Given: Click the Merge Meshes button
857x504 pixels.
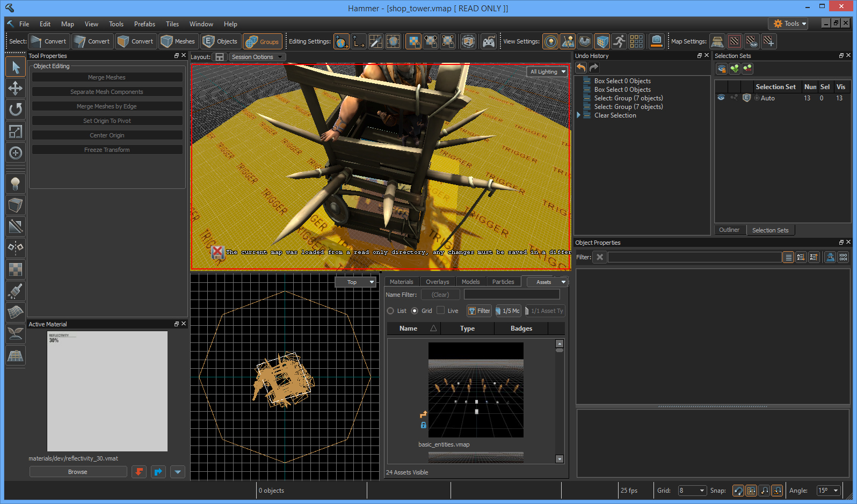Looking at the screenshot, I should click(107, 77).
